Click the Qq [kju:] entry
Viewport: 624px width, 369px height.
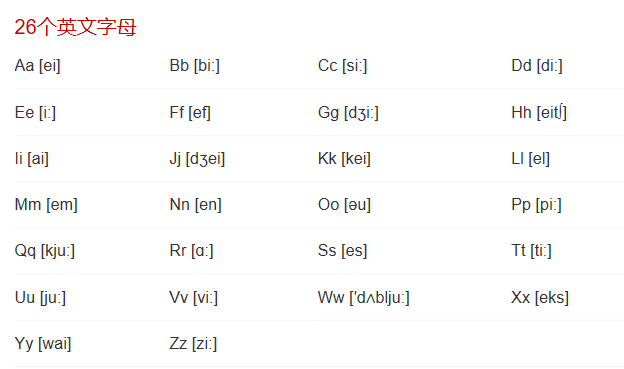(45, 251)
